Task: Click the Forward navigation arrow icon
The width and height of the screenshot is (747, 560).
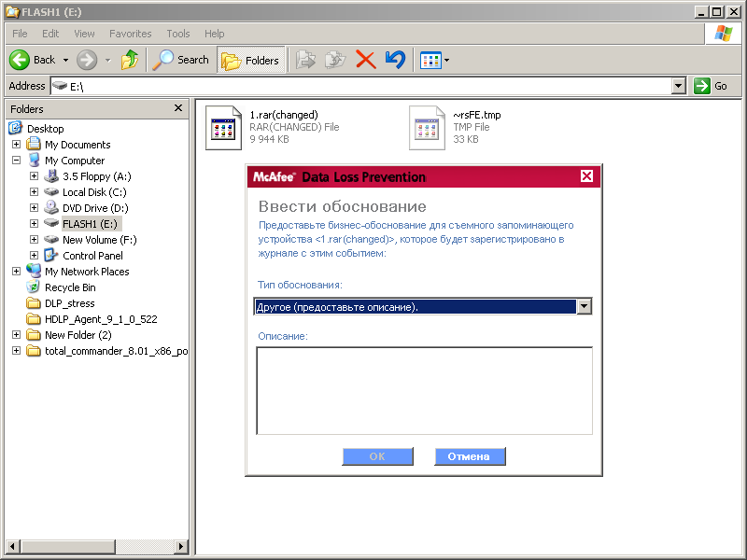Action: point(87,60)
